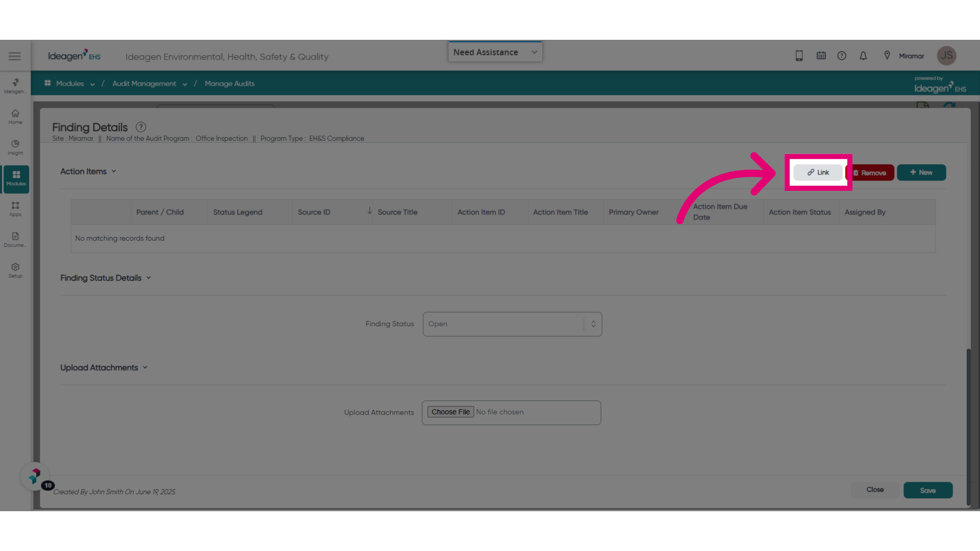Open the JS user avatar menu
The width and height of the screenshot is (980, 551).
tap(946, 56)
